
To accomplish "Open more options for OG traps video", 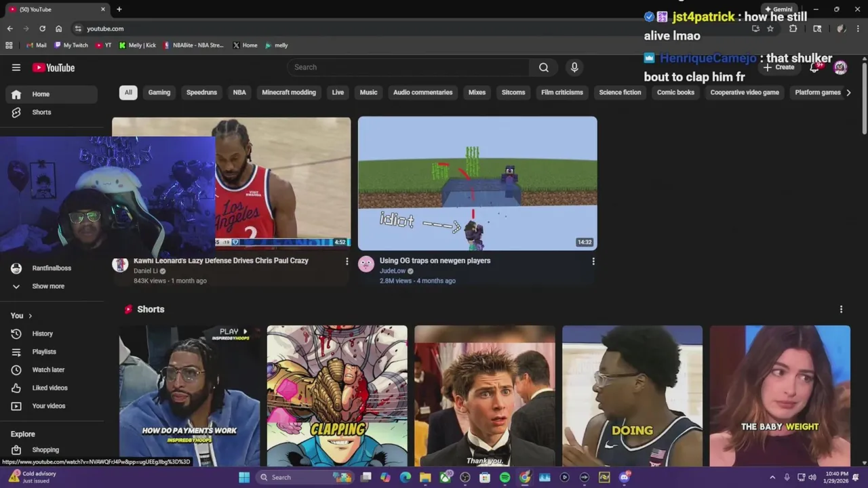I will click(593, 261).
